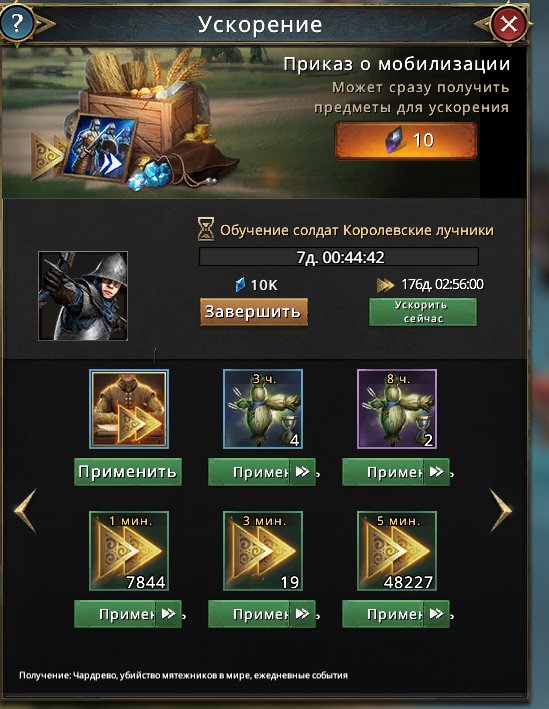The image size is (549, 709).
Task: Click Применить under the commander speedup item
Action: point(128,472)
